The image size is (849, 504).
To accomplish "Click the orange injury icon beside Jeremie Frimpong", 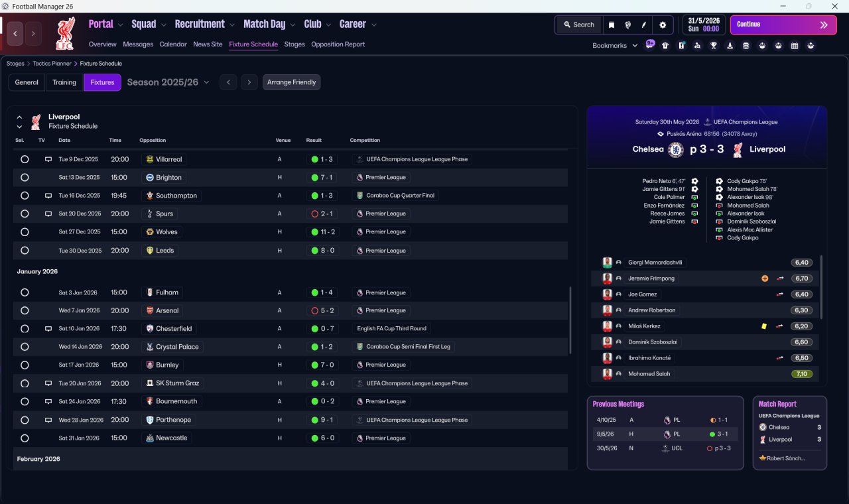I will 765,279.
